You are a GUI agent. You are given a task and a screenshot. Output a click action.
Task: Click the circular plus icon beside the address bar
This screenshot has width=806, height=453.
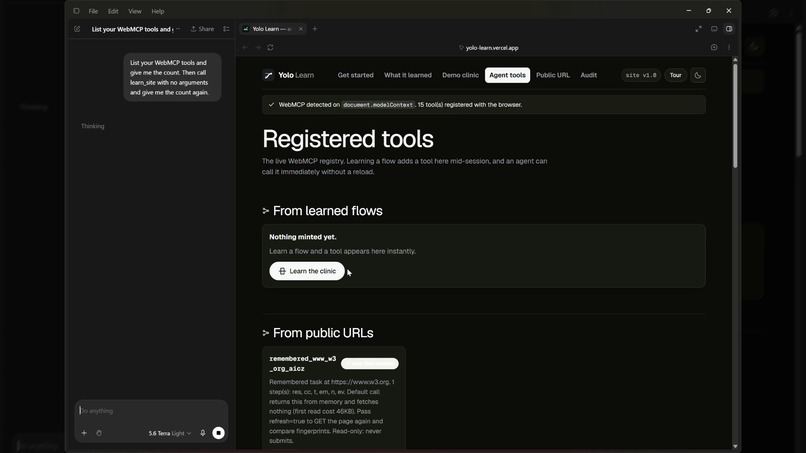pos(714,47)
